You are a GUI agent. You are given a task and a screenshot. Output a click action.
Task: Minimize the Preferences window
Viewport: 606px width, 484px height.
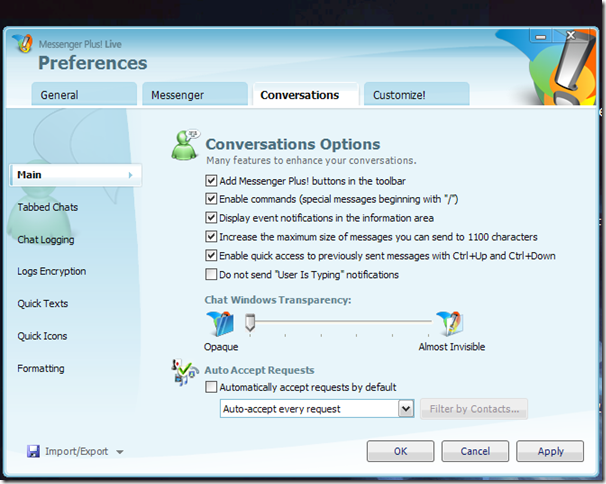[x=541, y=37]
